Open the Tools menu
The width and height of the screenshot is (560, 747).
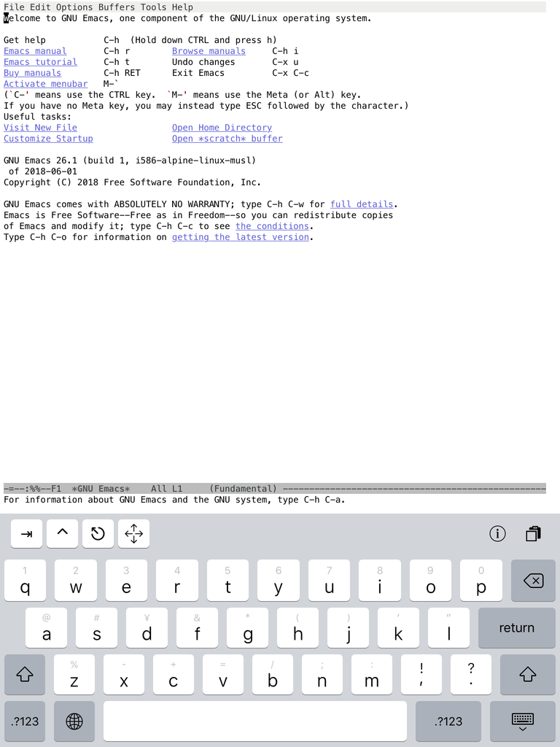click(153, 7)
